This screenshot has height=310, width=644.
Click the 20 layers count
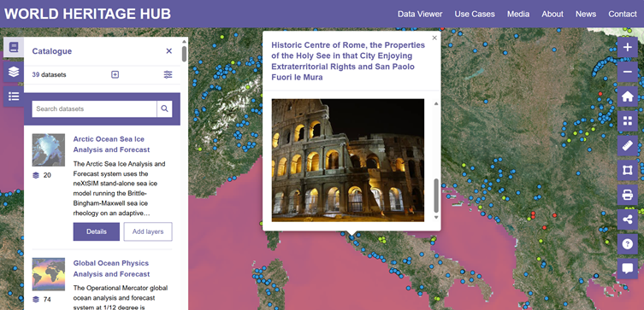coord(42,175)
